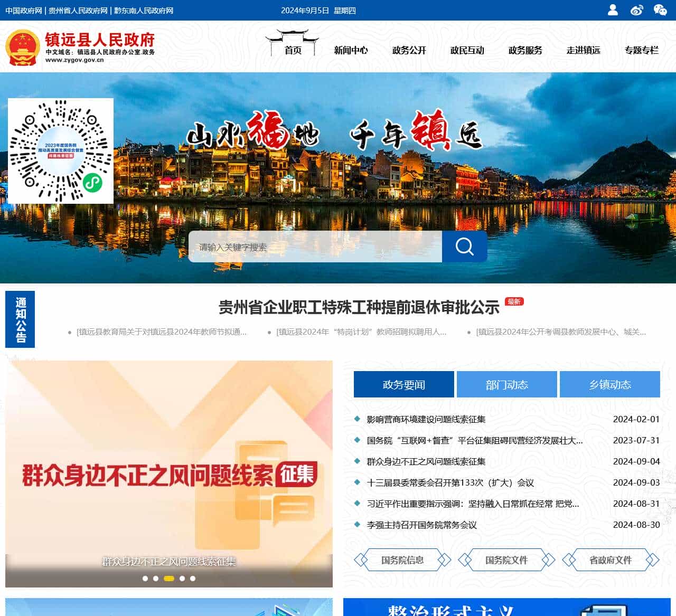Switch to 政务要闻 tab
676x616 pixels.
404,384
